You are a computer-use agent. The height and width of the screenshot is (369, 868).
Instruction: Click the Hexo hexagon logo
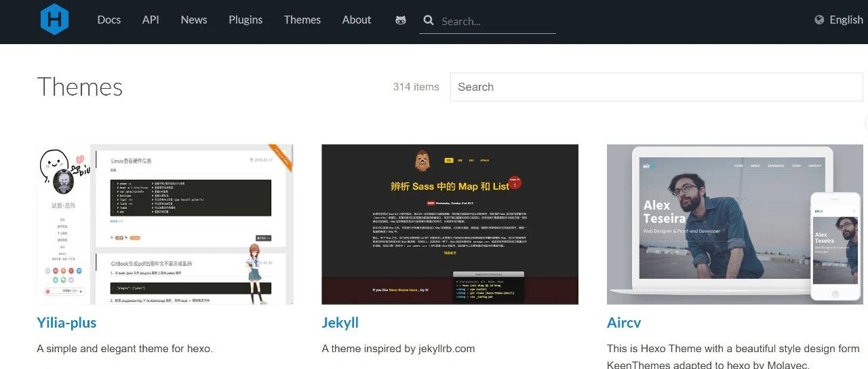coord(54,19)
